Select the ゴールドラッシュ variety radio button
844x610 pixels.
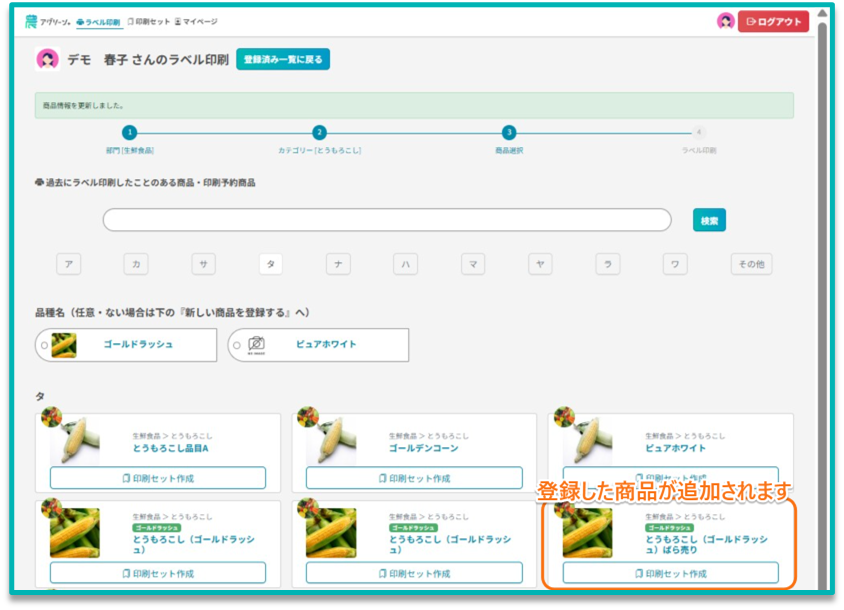(x=44, y=345)
